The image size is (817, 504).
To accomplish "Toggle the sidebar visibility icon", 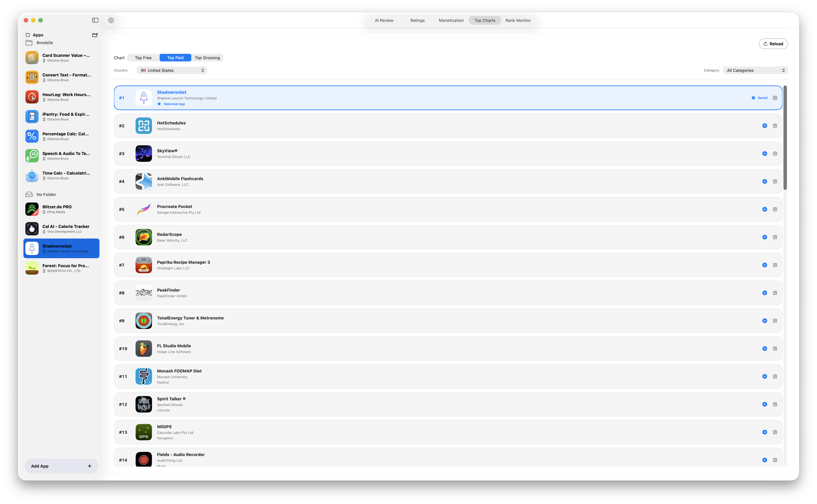I will [95, 20].
